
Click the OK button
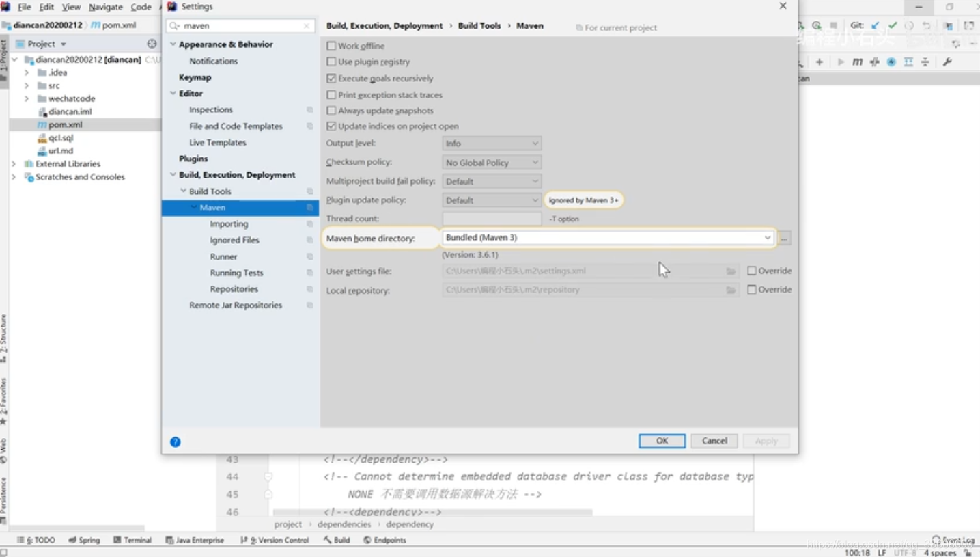[662, 441]
